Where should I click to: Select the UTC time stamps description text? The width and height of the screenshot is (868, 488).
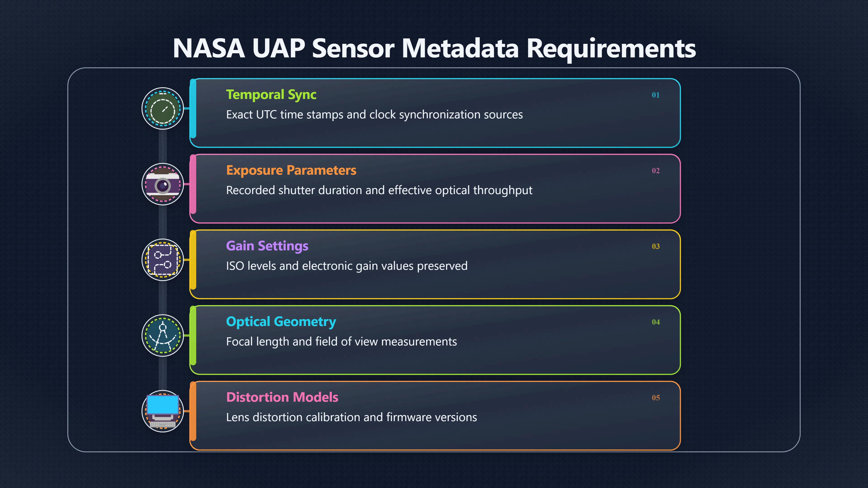coord(374,115)
